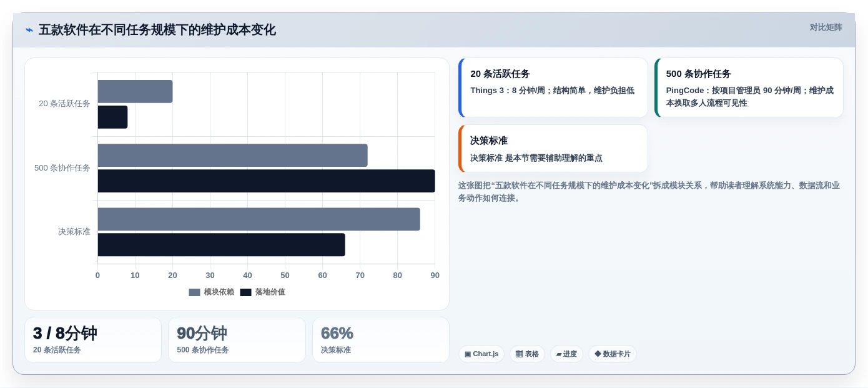The image size is (868, 388).
Task: Click the 3 / 8分钟 stat card
Action: [x=93, y=340]
